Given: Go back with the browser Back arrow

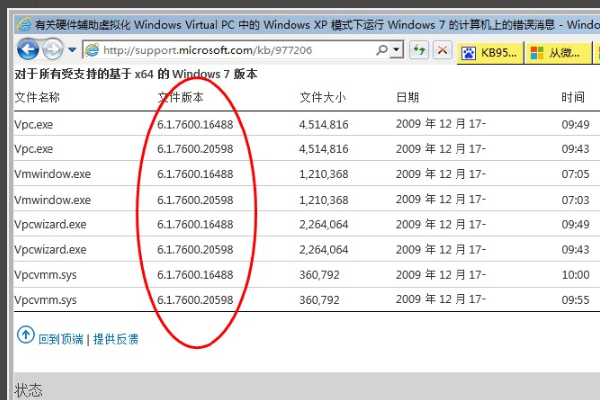Looking at the screenshot, I should click(x=28, y=50).
